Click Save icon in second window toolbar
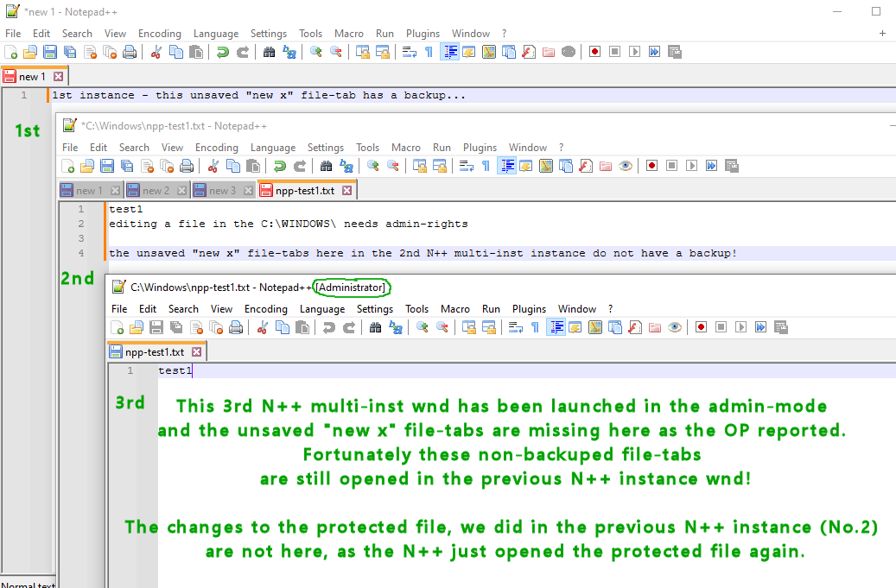Image resolution: width=896 pixels, height=588 pixels. [107, 166]
